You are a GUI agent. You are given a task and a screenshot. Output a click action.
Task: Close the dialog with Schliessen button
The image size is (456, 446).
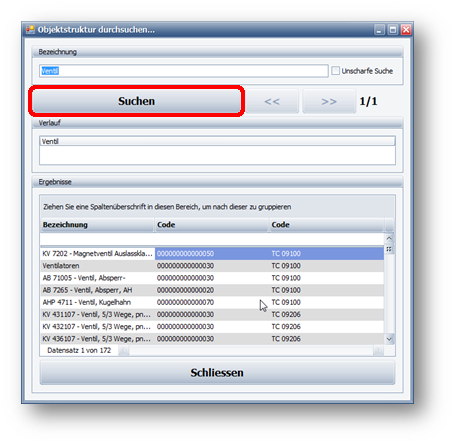(217, 372)
